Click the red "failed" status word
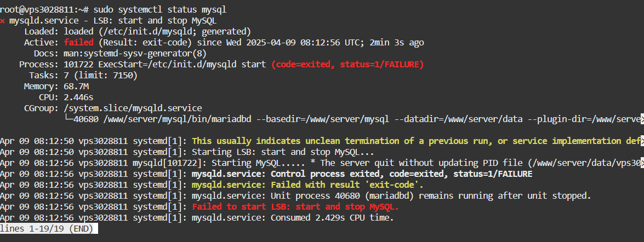Viewport: 644px width, 242px height. click(77, 42)
